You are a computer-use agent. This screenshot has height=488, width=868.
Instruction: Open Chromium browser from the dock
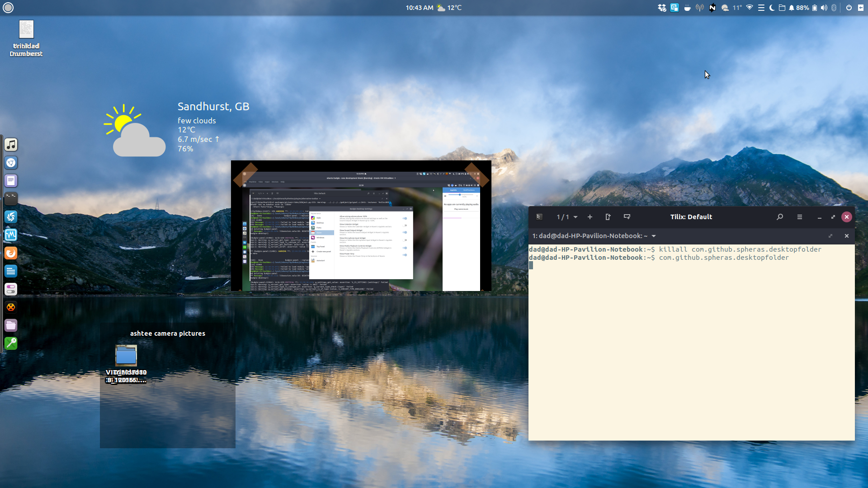(x=11, y=163)
